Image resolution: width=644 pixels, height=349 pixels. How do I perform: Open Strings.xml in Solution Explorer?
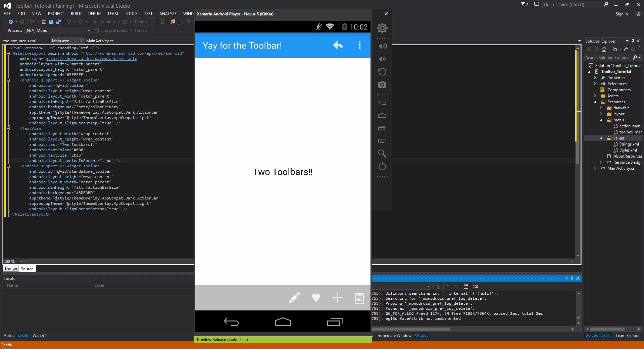pos(629,144)
